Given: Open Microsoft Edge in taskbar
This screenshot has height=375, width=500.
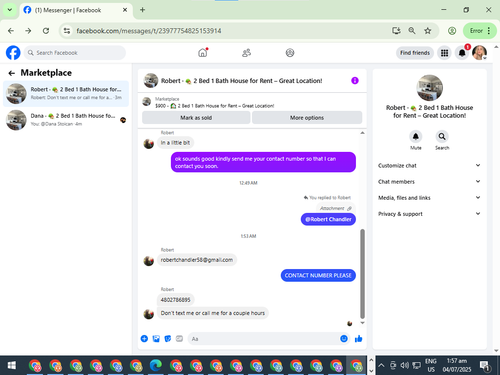Looking at the screenshot, I should tap(156, 366).
